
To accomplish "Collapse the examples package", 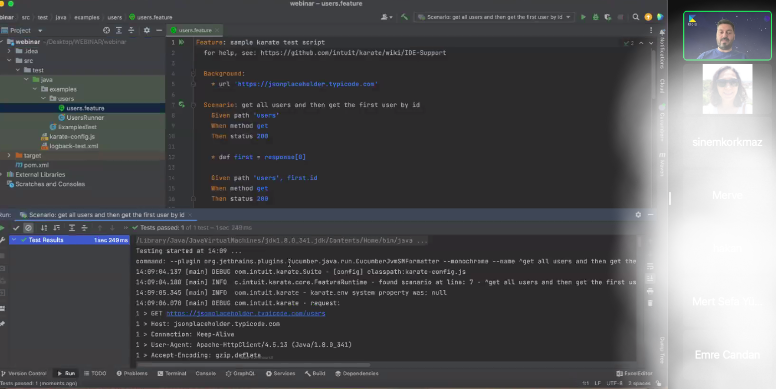I will (x=35, y=89).
